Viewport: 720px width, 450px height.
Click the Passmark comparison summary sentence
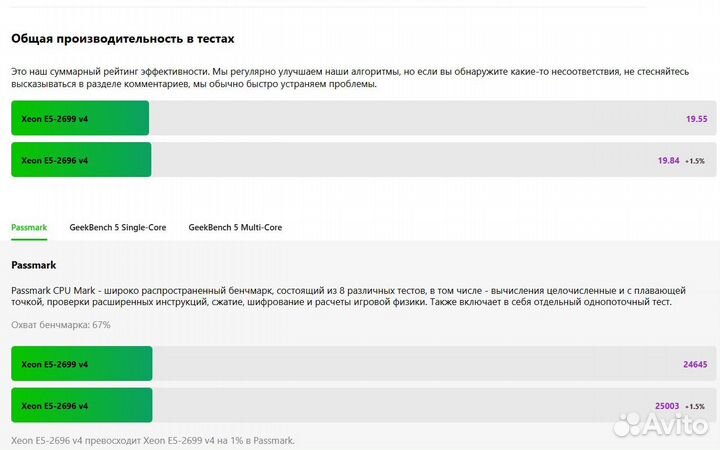coord(153,440)
